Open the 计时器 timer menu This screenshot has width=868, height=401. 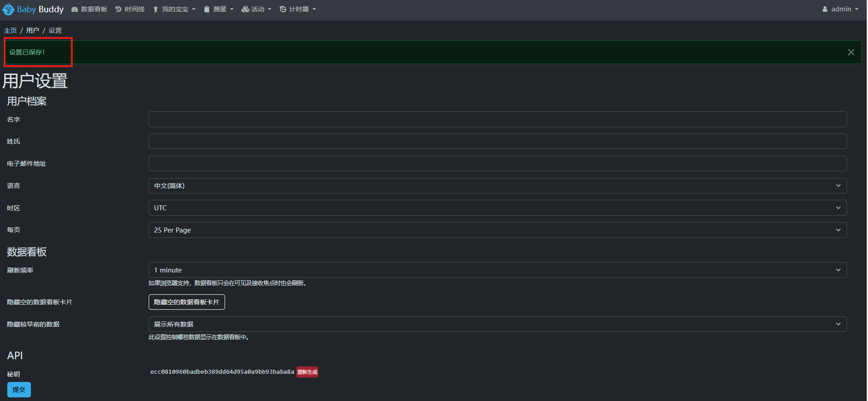(x=298, y=9)
